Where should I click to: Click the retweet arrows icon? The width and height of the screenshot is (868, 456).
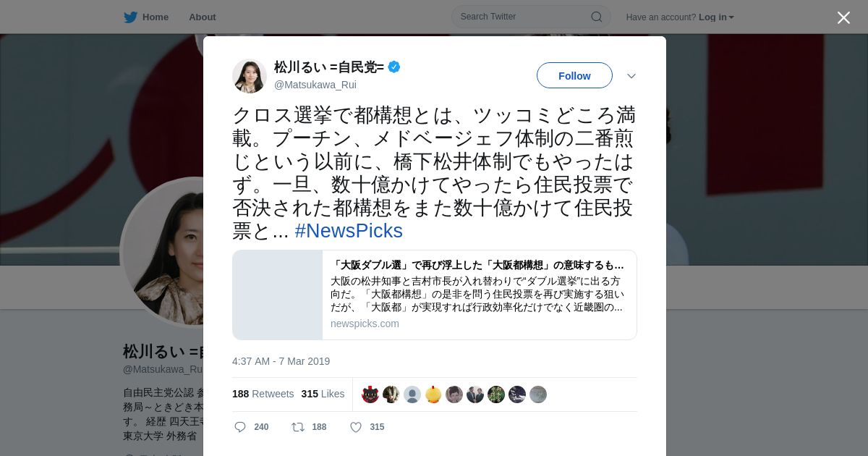[x=298, y=427]
